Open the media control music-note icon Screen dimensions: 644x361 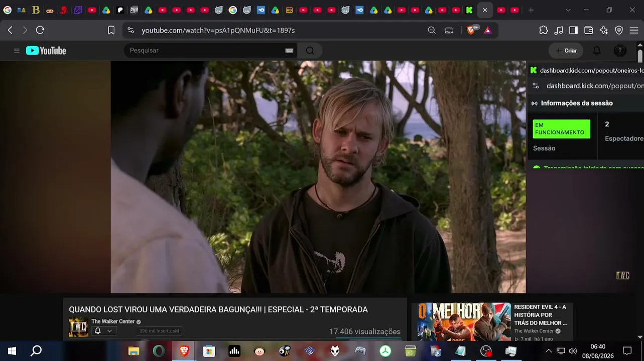[x=559, y=30]
